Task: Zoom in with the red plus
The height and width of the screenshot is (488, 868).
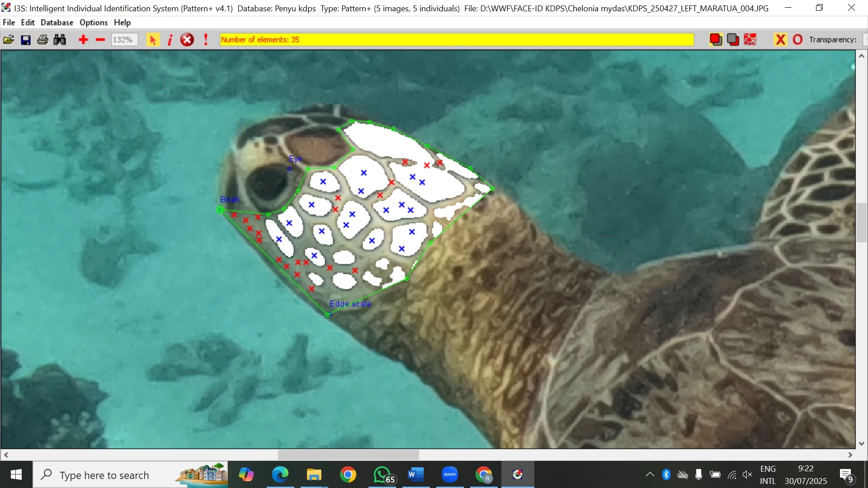Action: click(x=83, y=40)
